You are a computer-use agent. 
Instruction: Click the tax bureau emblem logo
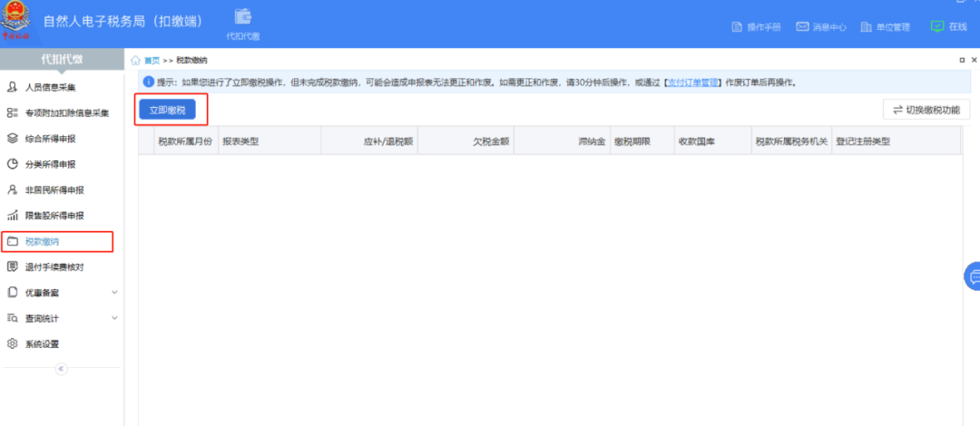15,21
